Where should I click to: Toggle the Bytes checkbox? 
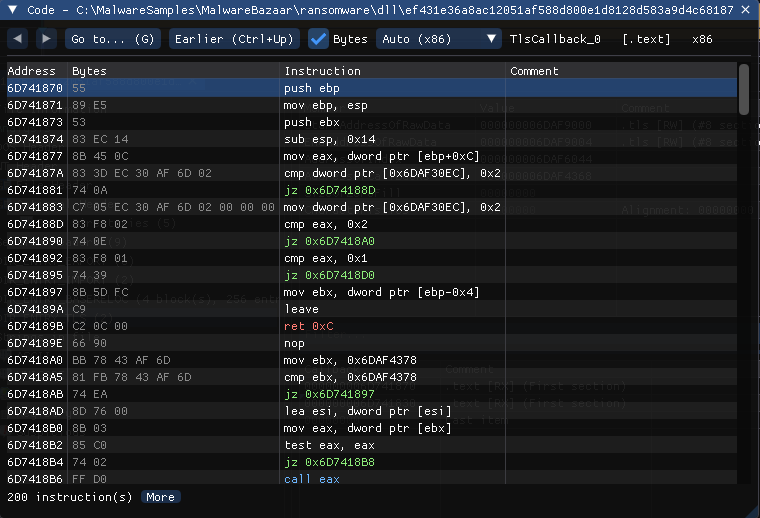pyautogui.click(x=318, y=39)
